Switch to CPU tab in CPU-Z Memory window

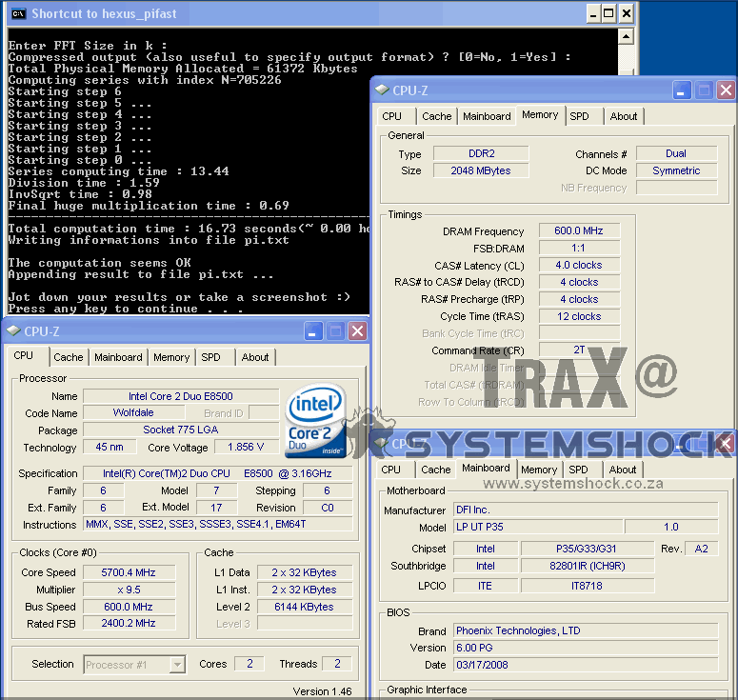point(392,116)
